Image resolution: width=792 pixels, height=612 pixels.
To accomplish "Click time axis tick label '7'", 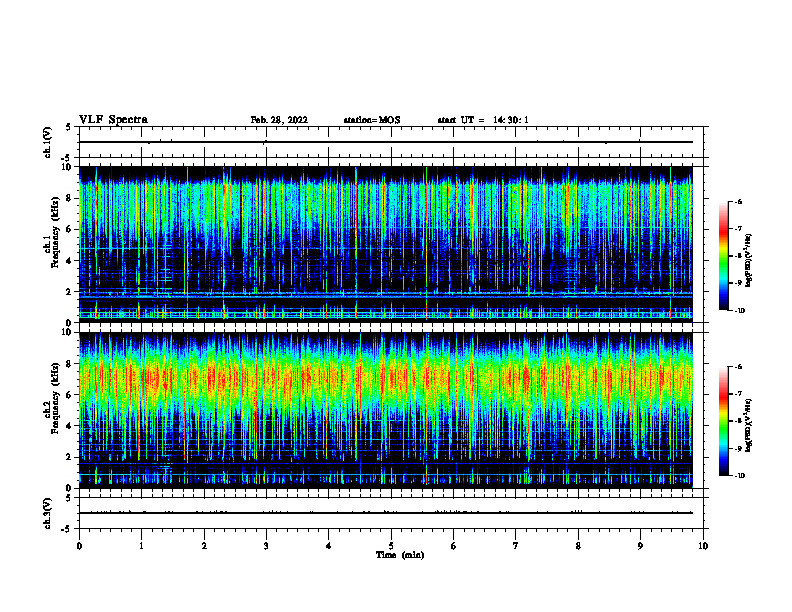I will 516,546.
